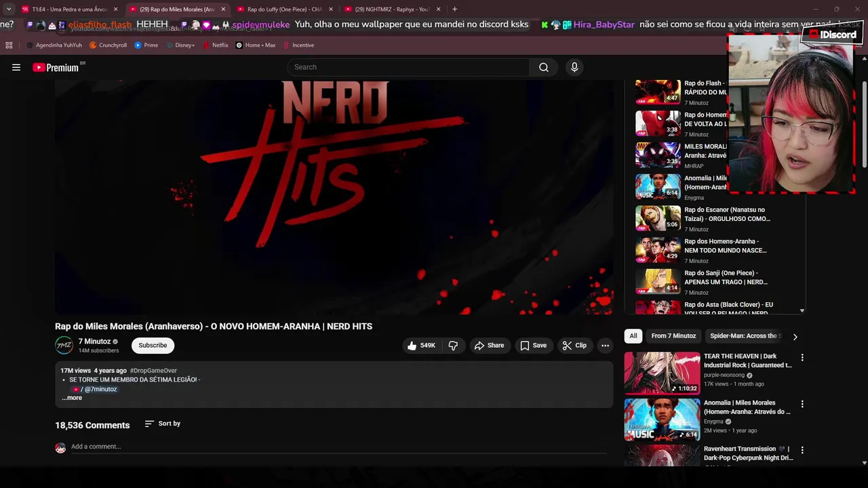Open the purple-neonsong channel link
Screen dimensions: 868x488
point(724,375)
